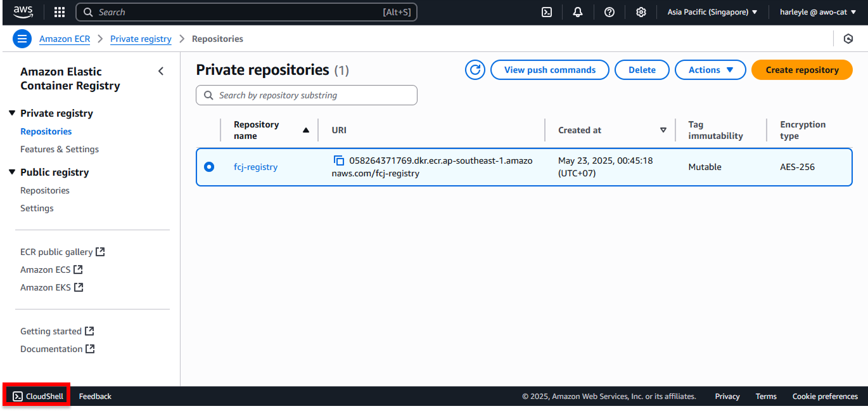Open ECR public gallery external link
Viewport: 868px width, 411px height.
tap(62, 252)
